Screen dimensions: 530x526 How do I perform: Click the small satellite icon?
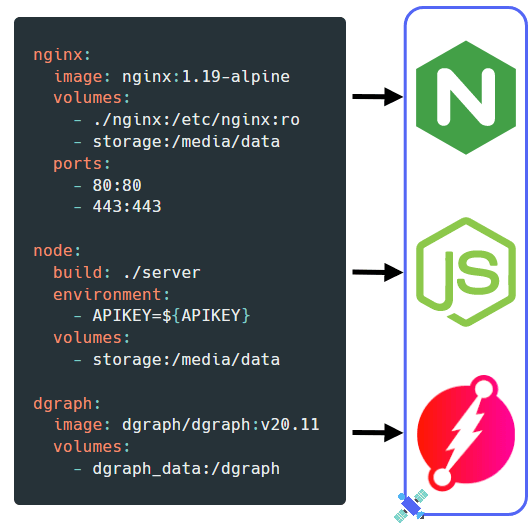point(411,506)
